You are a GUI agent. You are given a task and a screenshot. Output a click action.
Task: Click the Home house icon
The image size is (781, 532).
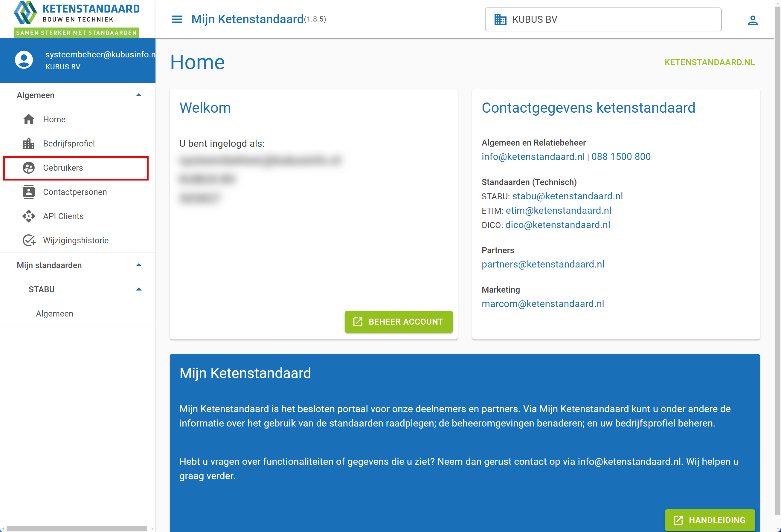tap(29, 119)
